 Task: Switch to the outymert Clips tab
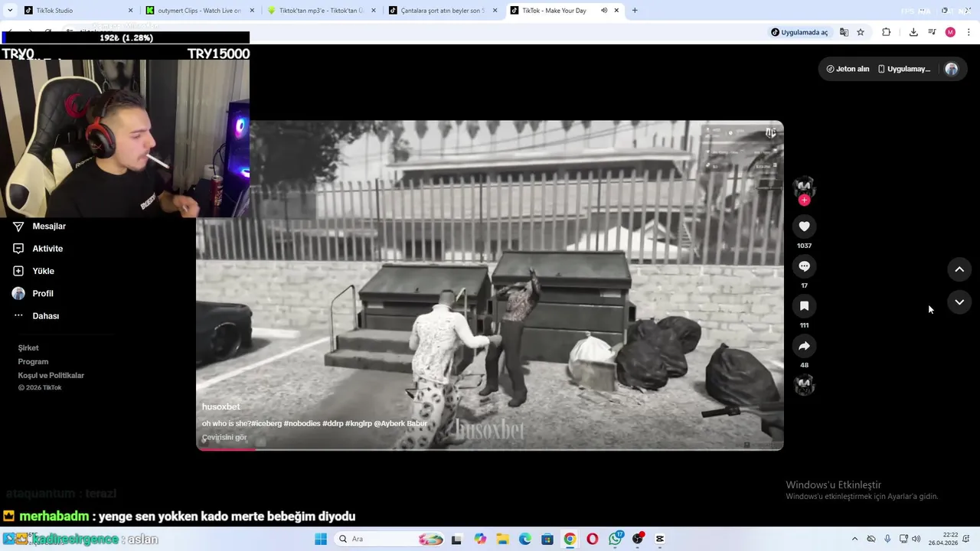coord(199,11)
